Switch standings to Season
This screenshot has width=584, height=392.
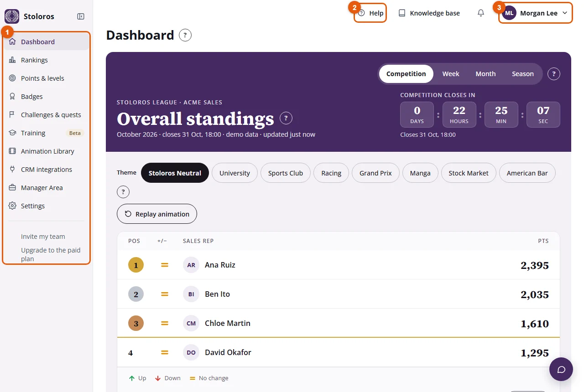[x=523, y=74]
